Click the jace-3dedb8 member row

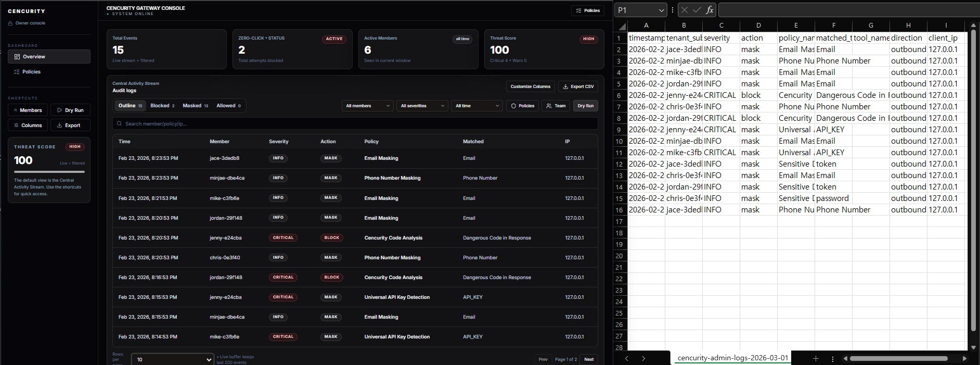tap(355, 158)
